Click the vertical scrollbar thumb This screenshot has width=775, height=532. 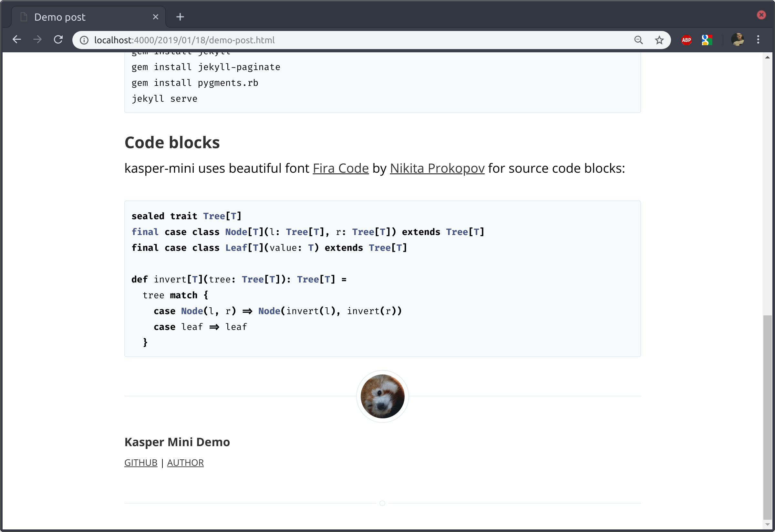click(767, 417)
